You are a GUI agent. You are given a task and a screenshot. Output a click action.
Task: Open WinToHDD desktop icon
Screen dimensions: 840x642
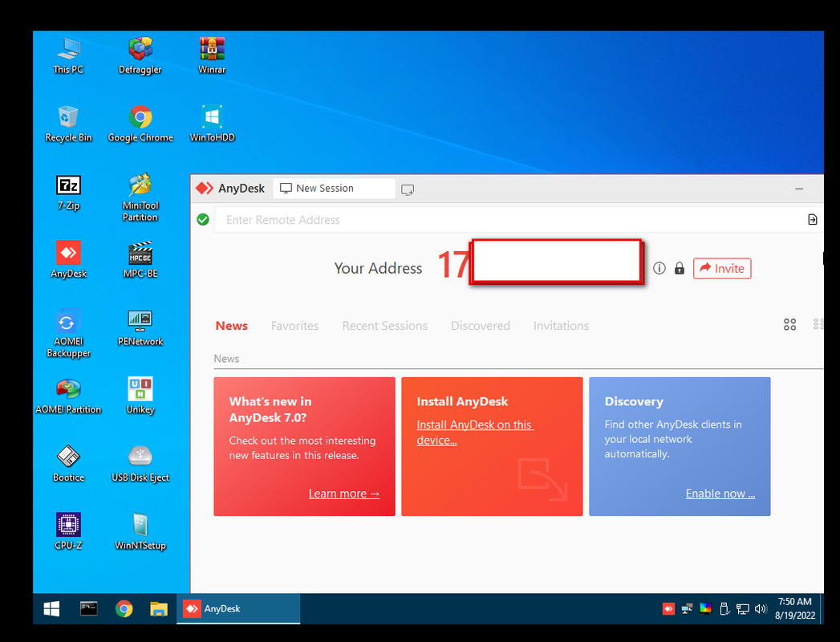212,124
